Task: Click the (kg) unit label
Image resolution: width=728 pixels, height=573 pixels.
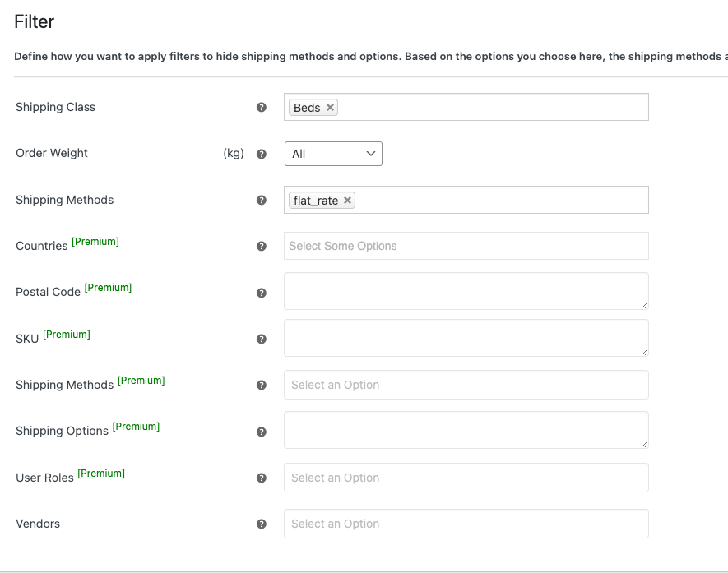Action: 234,153
